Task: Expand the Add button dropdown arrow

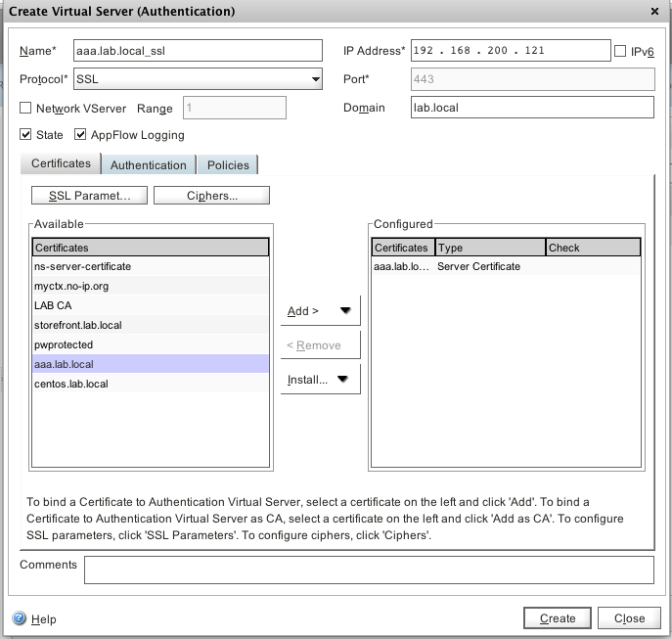Action: (x=345, y=311)
